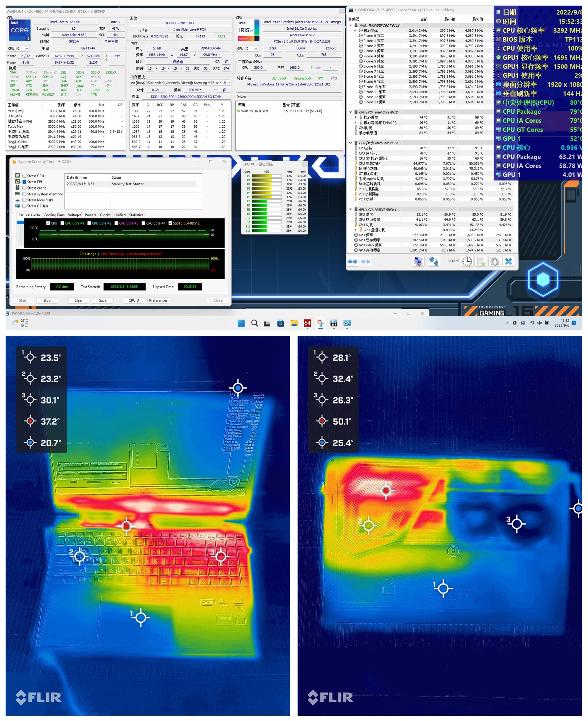Screen dimensions: 588x721
Task: Open the network monitors icon in HWiNFO
Action: (434, 261)
